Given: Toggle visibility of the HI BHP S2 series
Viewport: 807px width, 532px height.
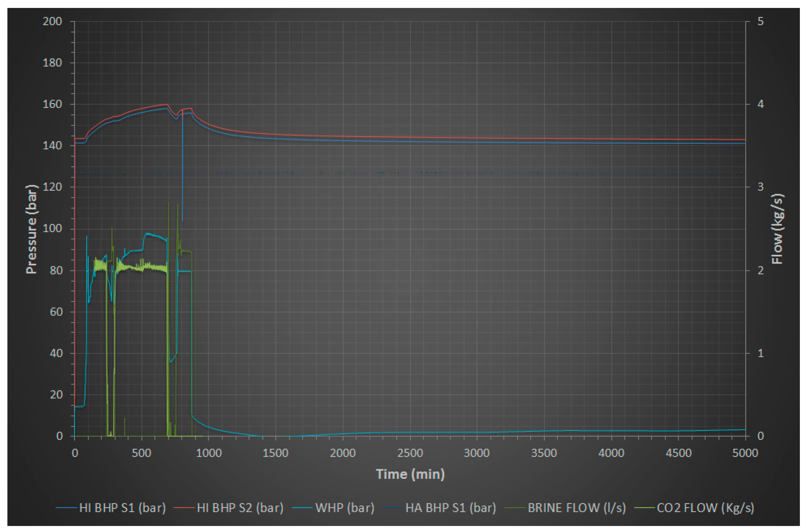Looking at the screenshot, I should (241, 508).
